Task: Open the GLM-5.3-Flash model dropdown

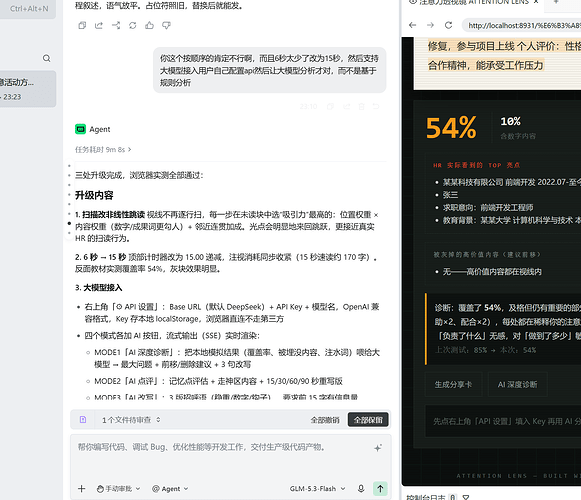Action: point(317,489)
